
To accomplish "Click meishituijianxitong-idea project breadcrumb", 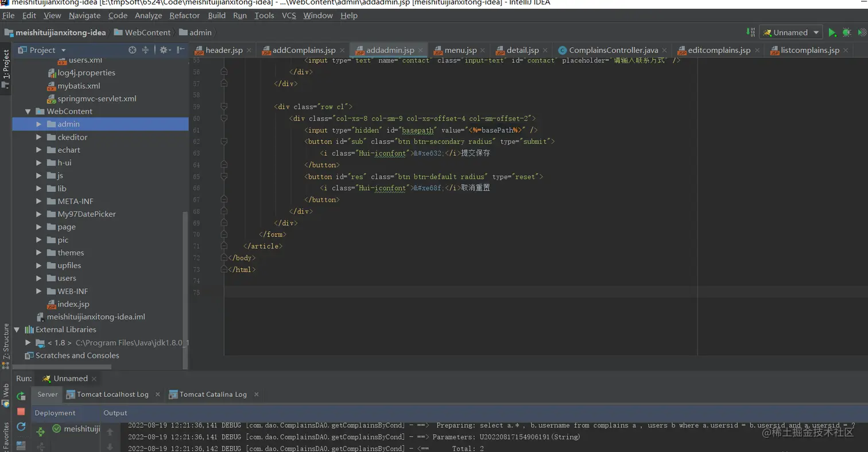I will [56, 33].
